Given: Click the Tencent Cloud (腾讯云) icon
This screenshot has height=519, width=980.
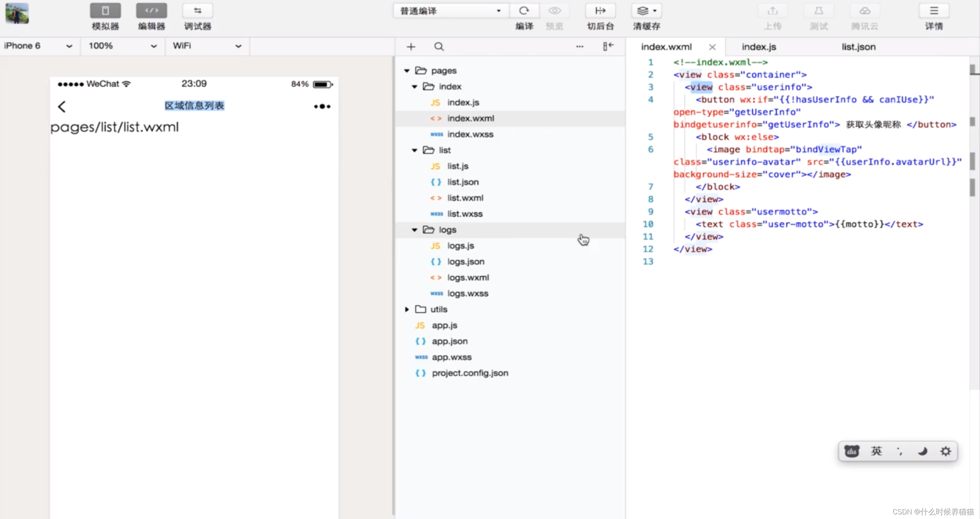Looking at the screenshot, I should pos(865,11).
